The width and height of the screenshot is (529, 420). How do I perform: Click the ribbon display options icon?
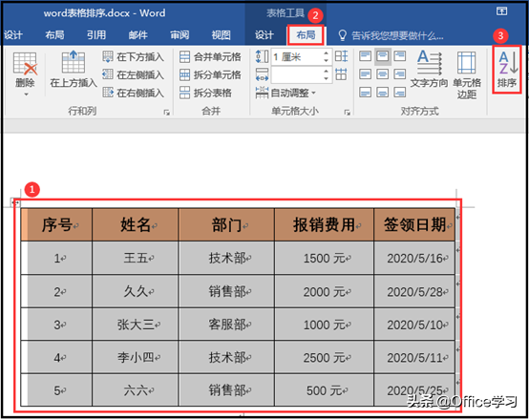[501, 11]
